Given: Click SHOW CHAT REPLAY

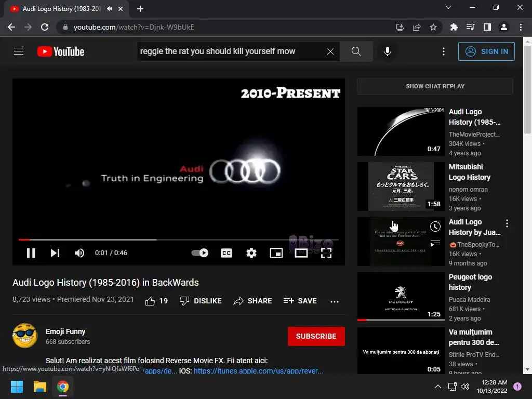Looking at the screenshot, I should [435, 86].
